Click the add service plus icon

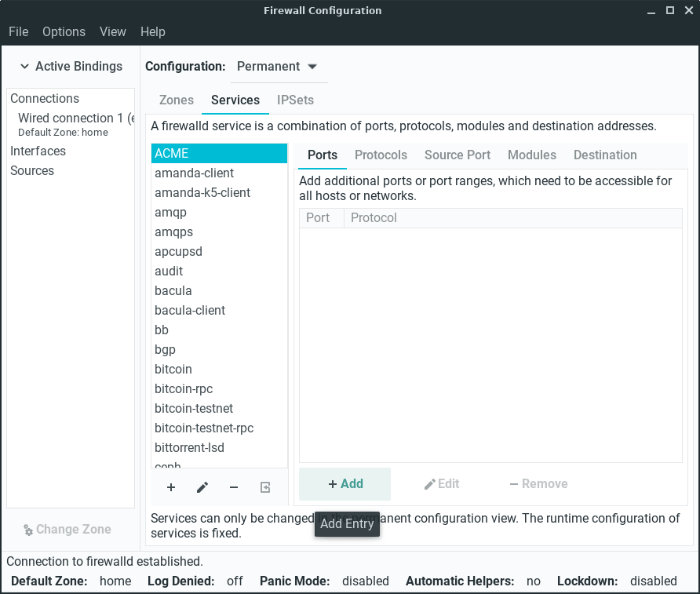tap(171, 487)
